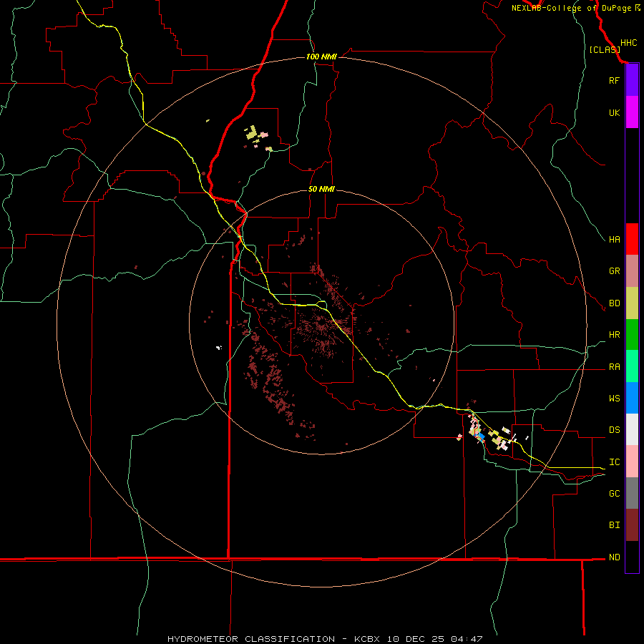Click the magenta UK legend swatch

coord(632,112)
